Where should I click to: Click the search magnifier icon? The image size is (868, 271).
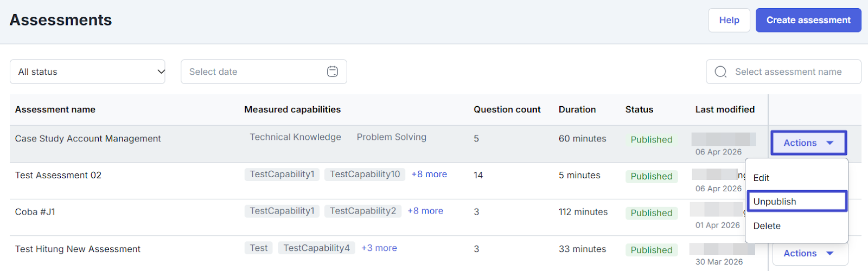coord(720,72)
